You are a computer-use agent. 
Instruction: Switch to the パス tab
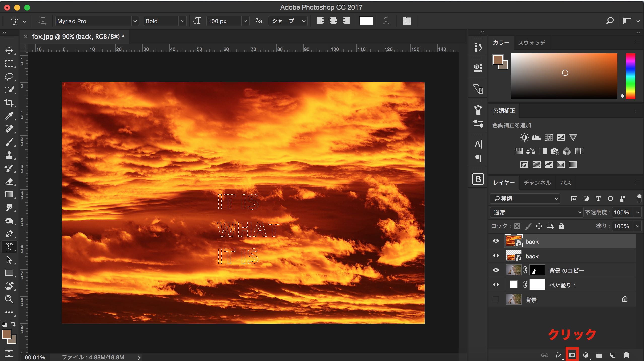coord(566,183)
